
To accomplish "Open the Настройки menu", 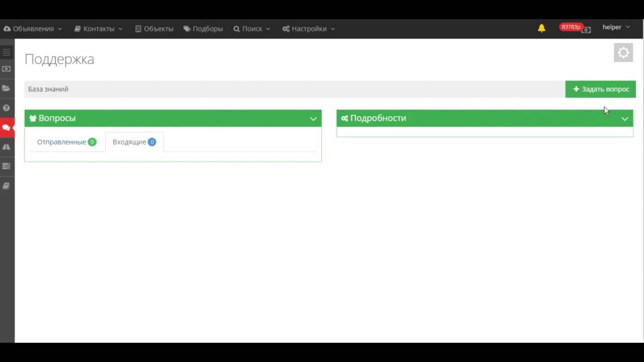I will [309, 29].
